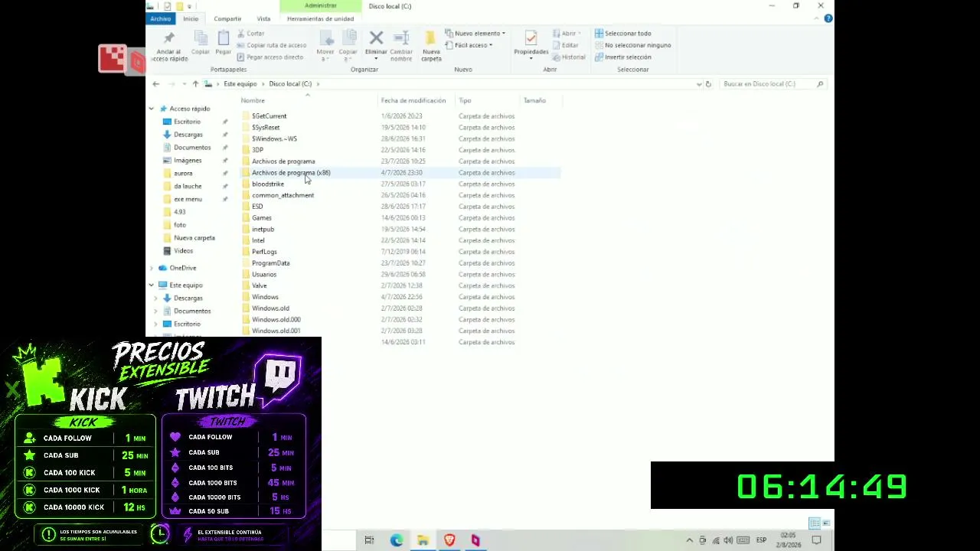Refresh the folder view
Screen dimensions: 980x551
pos(708,84)
